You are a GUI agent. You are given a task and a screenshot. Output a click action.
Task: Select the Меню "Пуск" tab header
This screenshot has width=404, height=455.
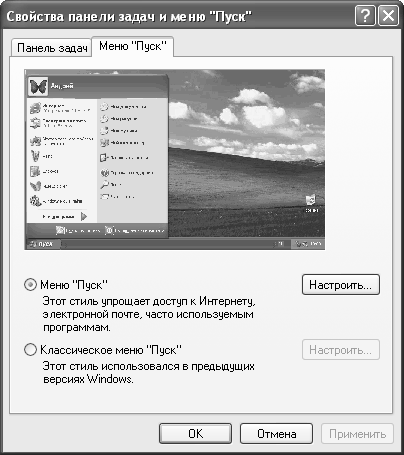pyautogui.click(x=132, y=46)
